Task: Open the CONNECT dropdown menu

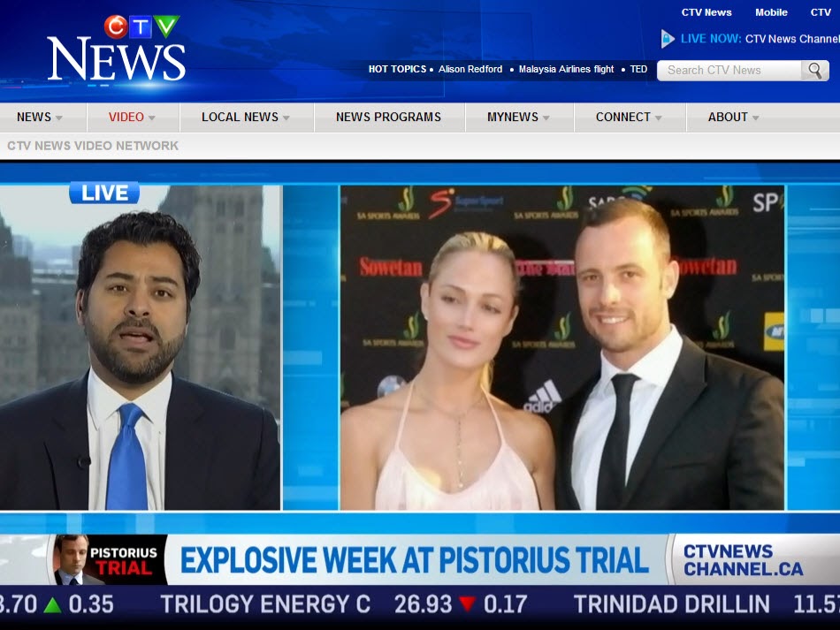Action: [629, 117]
